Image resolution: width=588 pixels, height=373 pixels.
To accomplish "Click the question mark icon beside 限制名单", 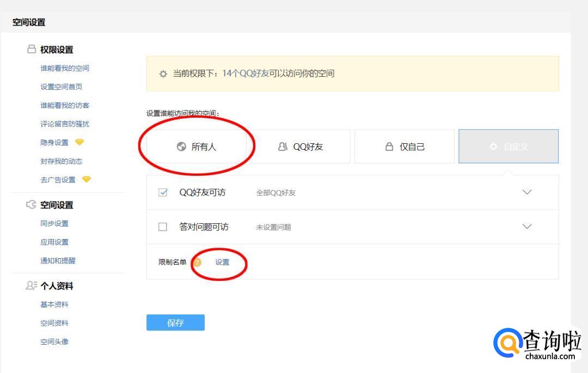I will click(x=197, y=262).
